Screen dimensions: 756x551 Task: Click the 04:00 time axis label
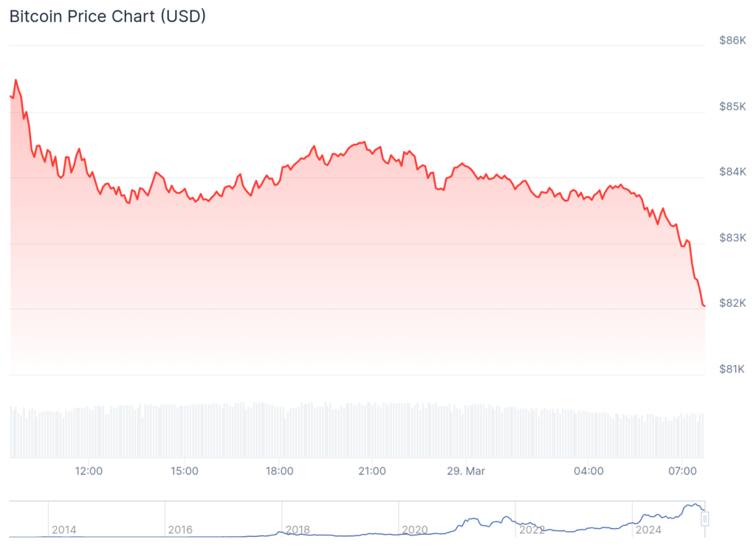588,471
